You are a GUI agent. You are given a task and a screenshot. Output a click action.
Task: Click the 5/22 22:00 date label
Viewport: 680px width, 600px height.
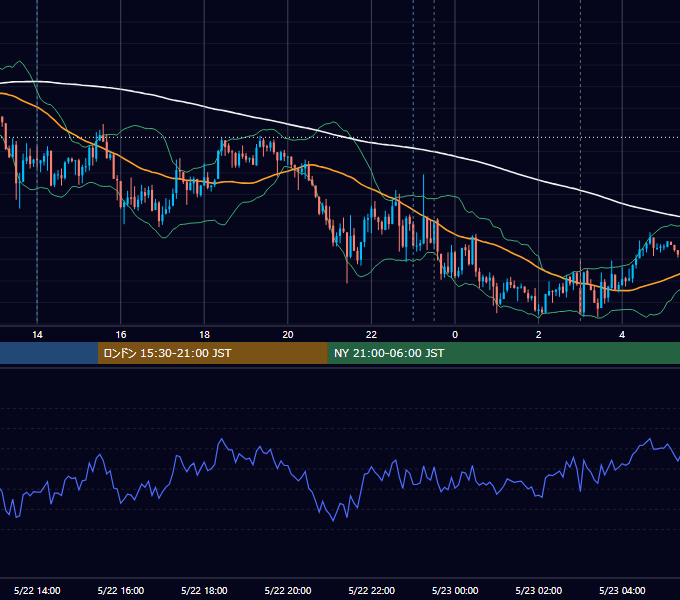tap(372, 590)
